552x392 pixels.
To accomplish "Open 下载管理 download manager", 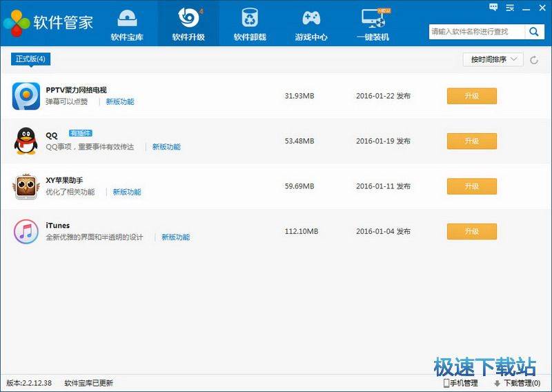I will pos(516,383).
